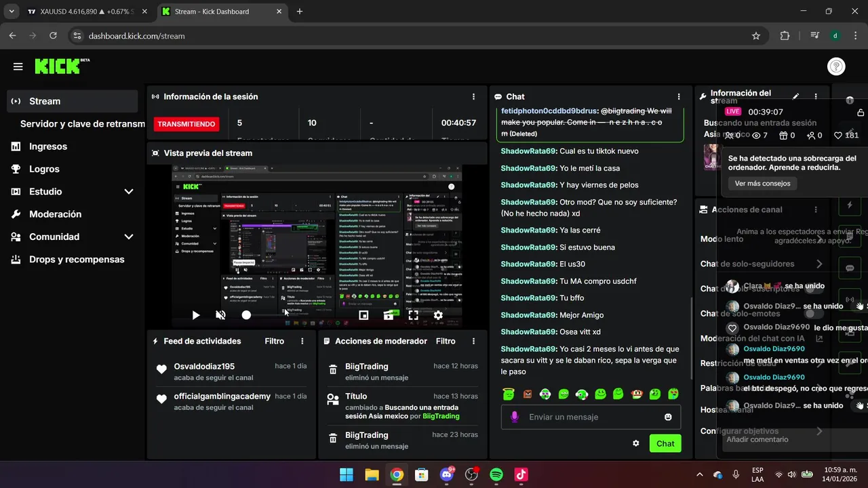This screenshot has width=868, height=488.
Task: Click ShadowRata69 on the 'Tu bffo' message
Action: 528,298
